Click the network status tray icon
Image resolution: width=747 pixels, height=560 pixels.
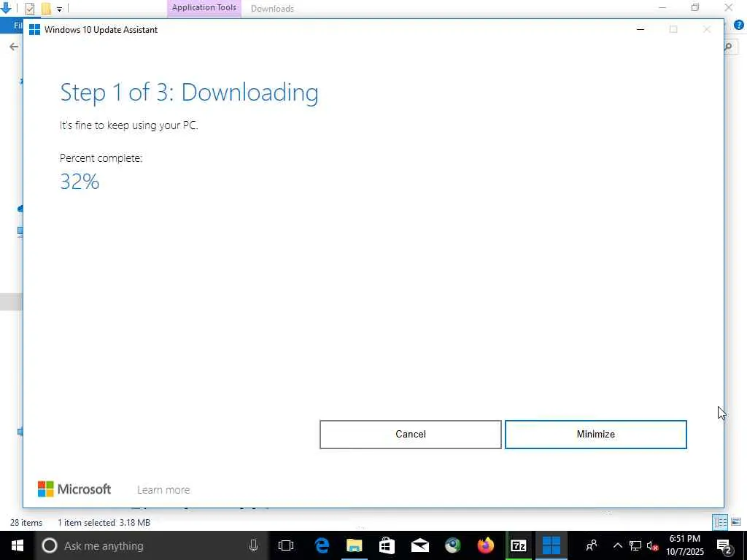tap(635, 545)
